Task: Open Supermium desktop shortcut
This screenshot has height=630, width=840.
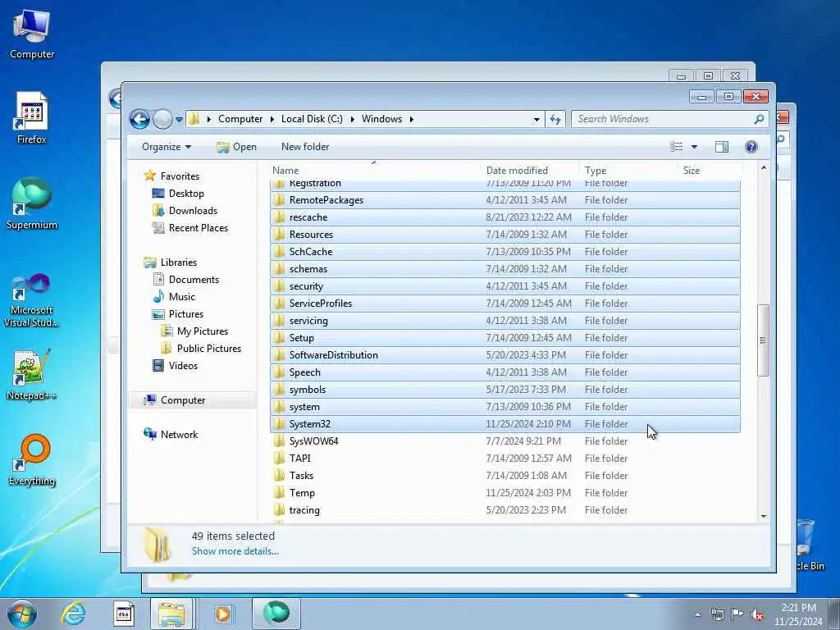Action: [x=32, y=203]
